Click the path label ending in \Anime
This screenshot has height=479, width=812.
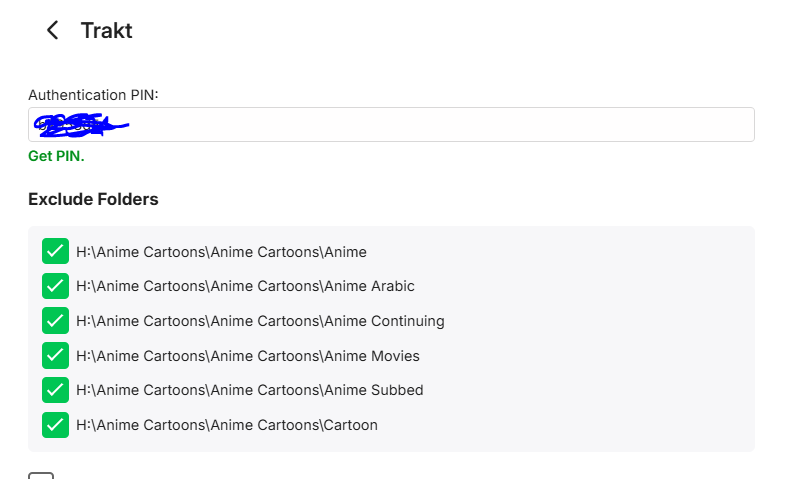pos(221,252)
